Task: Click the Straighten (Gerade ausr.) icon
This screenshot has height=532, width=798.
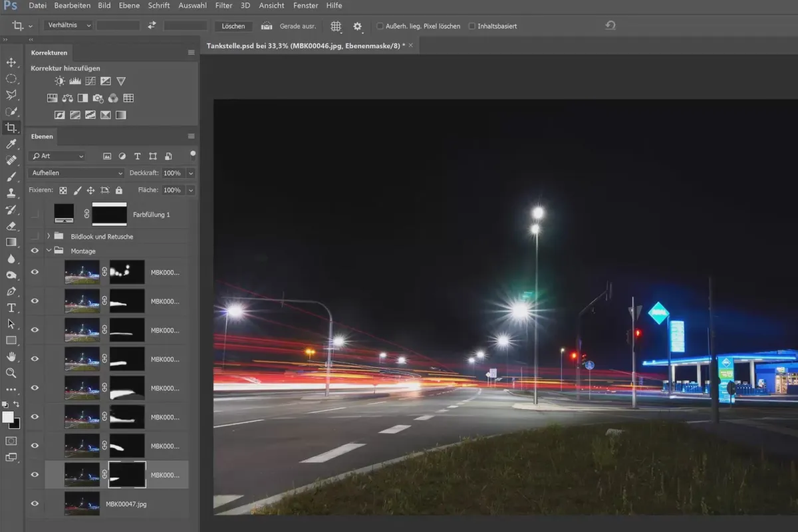Action: coord(267,26)
